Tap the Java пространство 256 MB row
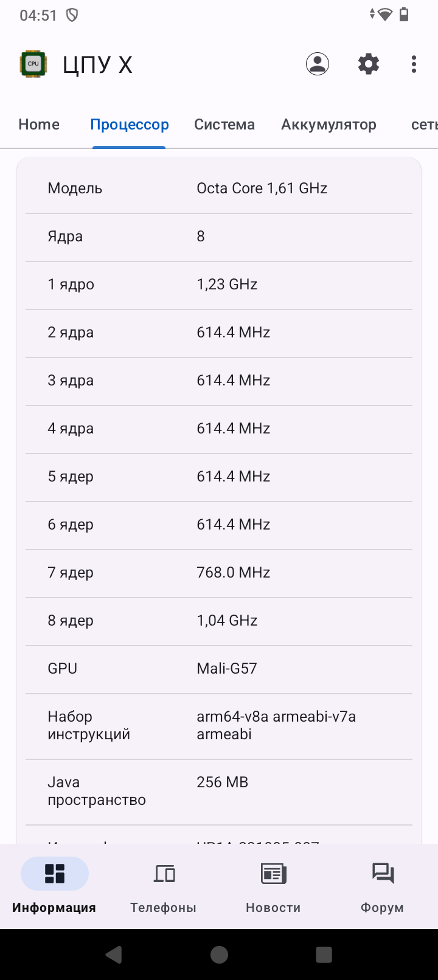This screenshot has width=438, height=980. [219, 791]
